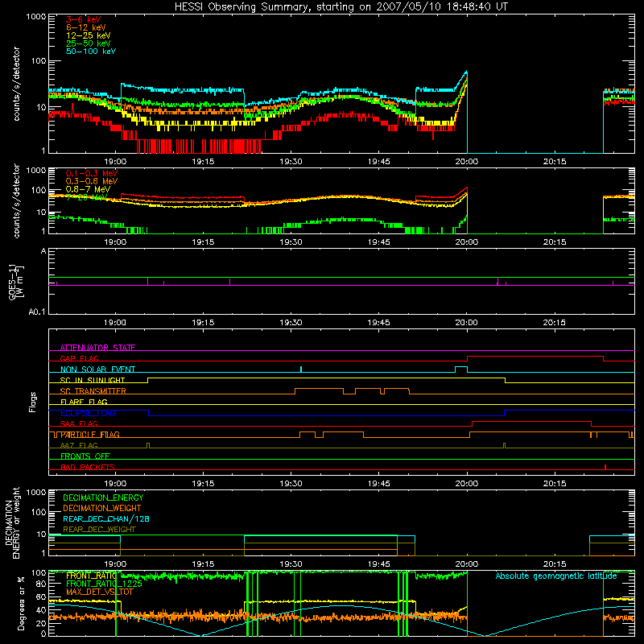The image size is (644, 644).
Task: Click the 0.8-7 MeV legend label
Action: (x=88, y=189)
